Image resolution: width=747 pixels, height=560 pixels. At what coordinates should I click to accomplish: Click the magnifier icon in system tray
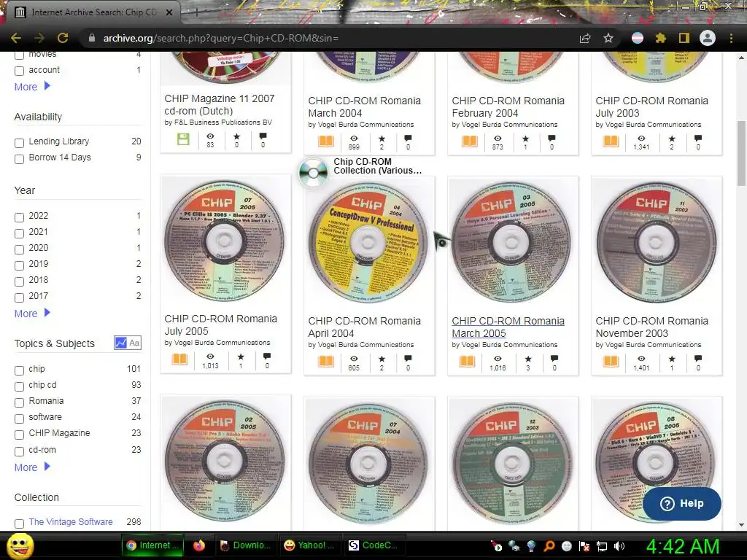(549, 546)
